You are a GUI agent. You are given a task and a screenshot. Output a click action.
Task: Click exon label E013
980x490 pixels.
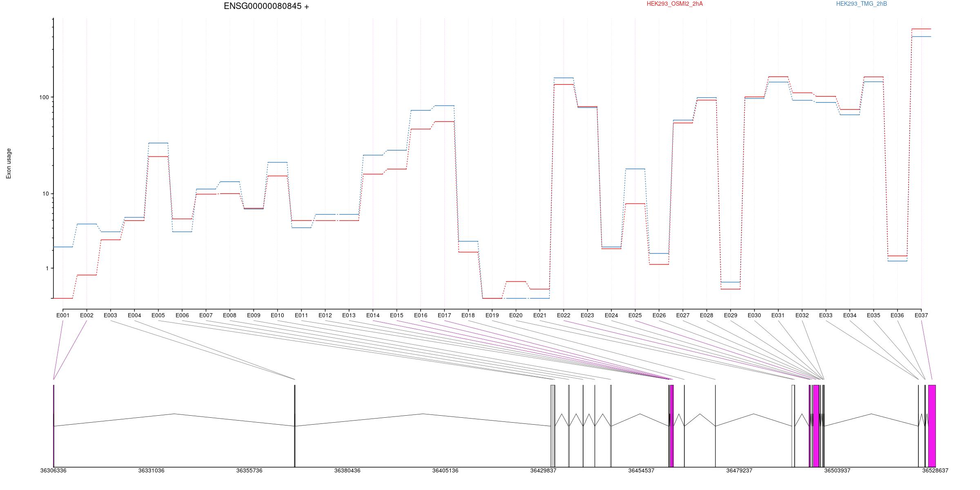pyautogui.click(x=349, y=315)
